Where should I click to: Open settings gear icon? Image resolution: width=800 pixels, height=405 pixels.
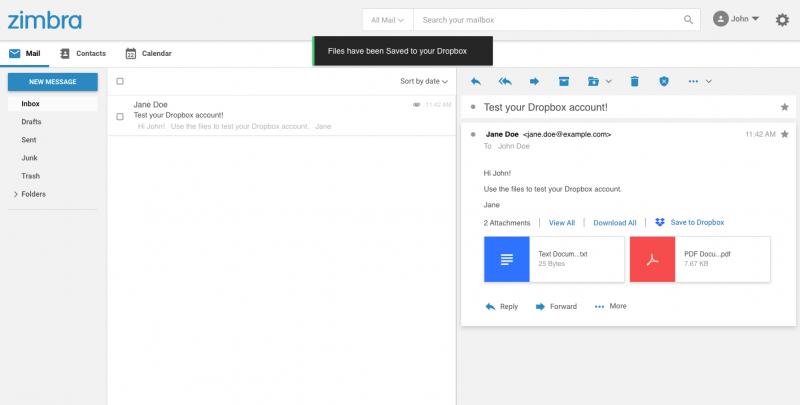click(782, 20)
